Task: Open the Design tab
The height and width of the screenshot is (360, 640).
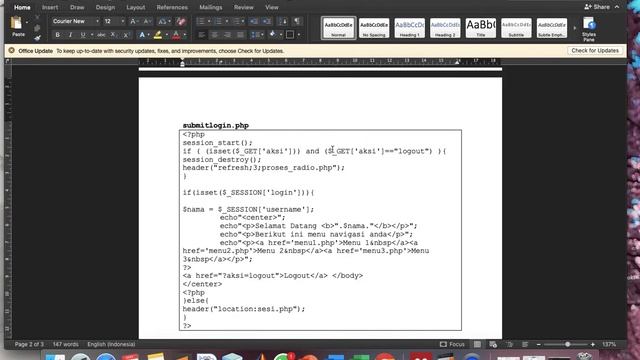Action: 105,7
